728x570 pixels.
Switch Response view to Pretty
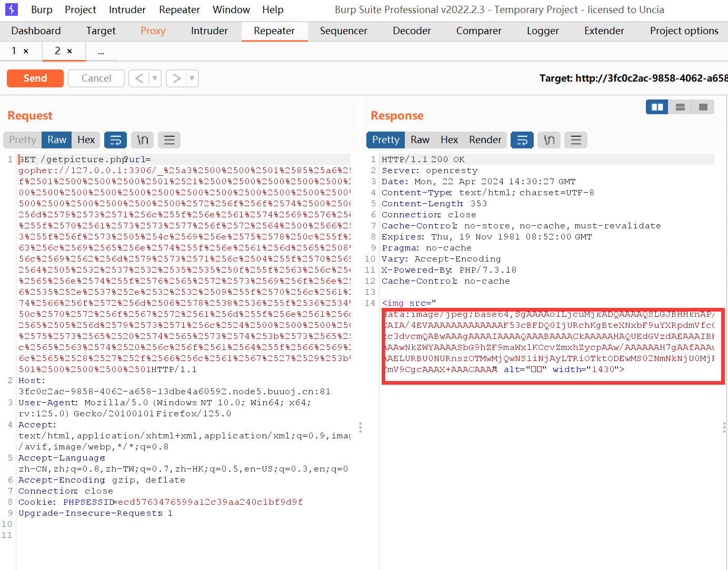386,139
